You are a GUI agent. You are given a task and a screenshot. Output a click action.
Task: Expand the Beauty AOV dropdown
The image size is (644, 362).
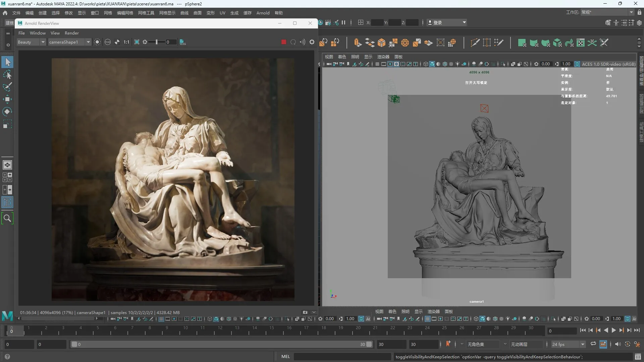pyautogui.click(x=43, y=42)
